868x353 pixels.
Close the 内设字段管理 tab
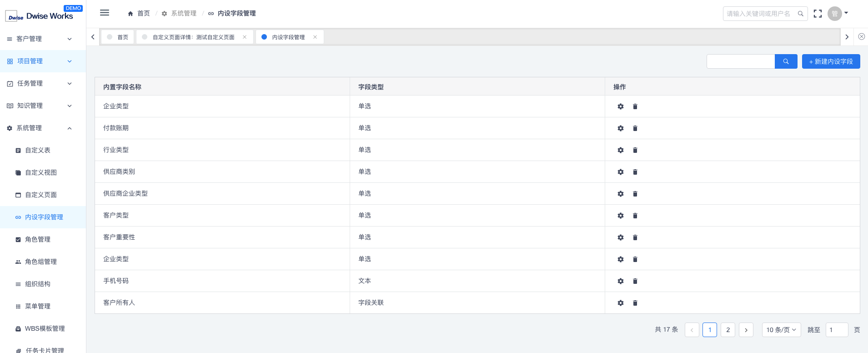pos(315,37)
